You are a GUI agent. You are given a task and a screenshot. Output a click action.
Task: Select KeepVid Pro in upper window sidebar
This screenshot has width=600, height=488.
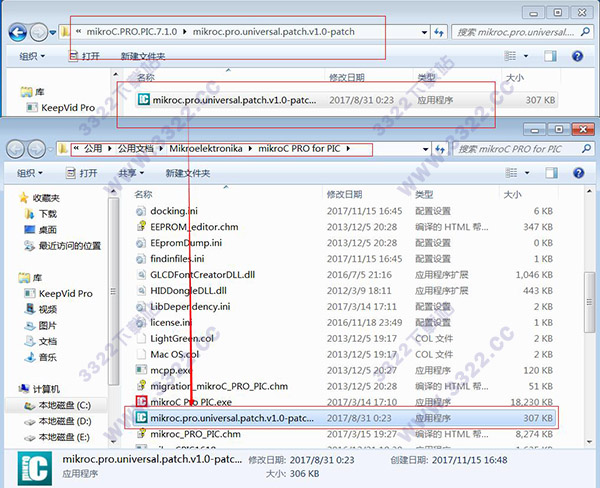click(x=61, y=108)
